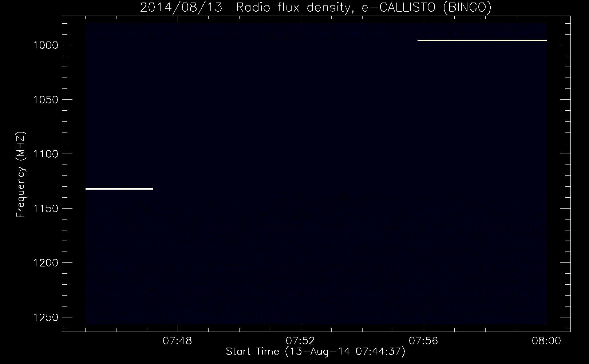Screen dimensions: 589x364
Task: Click the white emission line near 996 MHz
Action: (x=482, y=40)
